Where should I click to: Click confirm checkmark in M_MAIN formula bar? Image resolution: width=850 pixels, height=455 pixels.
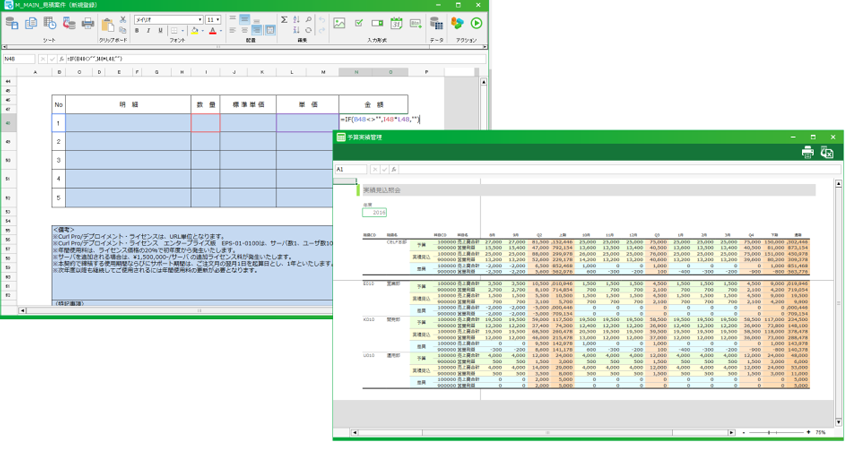[53, 59]
